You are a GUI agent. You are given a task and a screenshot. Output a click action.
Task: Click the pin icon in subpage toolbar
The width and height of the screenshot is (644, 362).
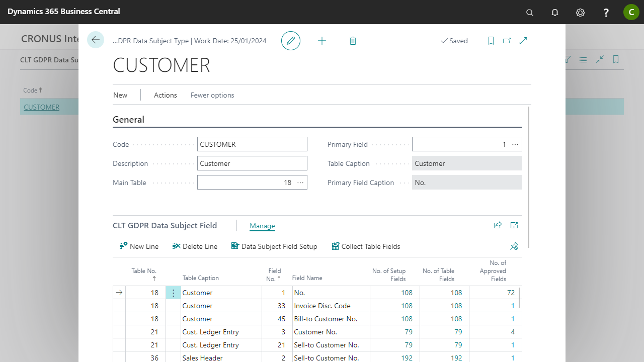pyautogui.click(x=514, y=246)
